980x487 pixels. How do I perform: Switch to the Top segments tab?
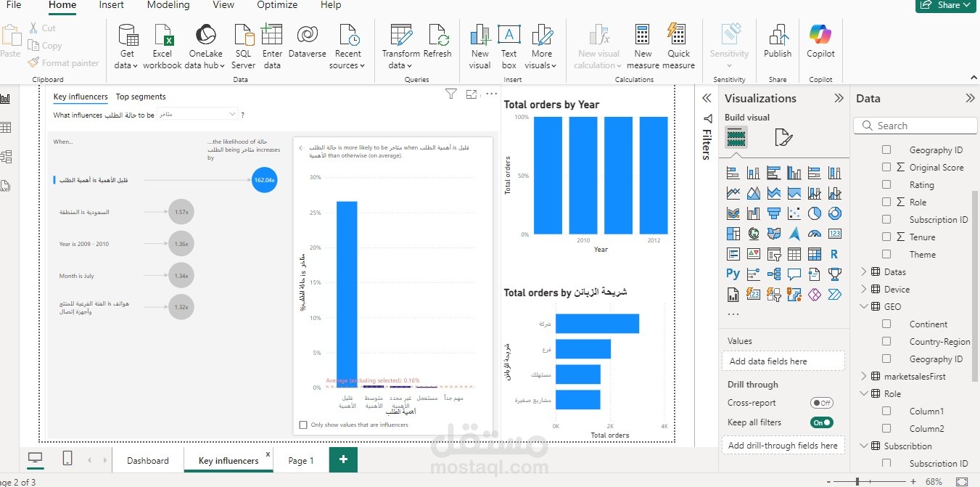(141, 97)
